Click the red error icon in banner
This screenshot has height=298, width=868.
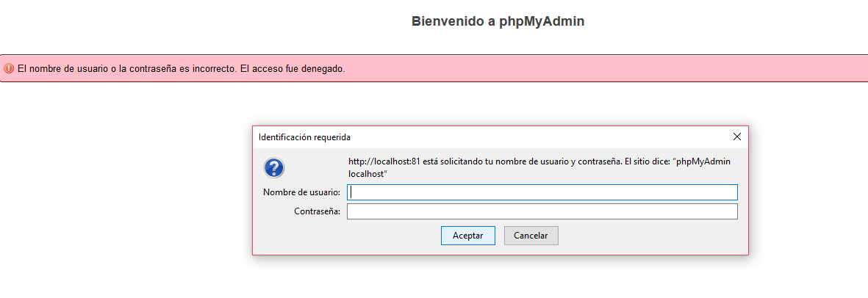pos(9,68)
